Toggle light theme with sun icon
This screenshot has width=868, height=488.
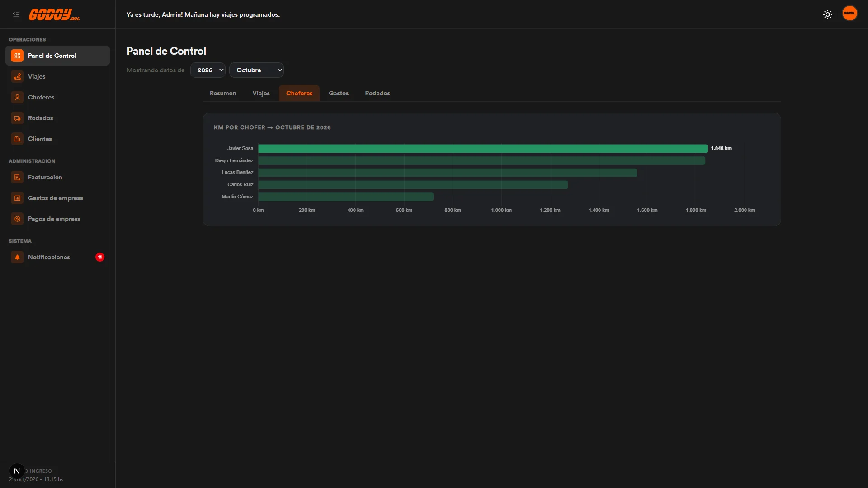point(827,14)
